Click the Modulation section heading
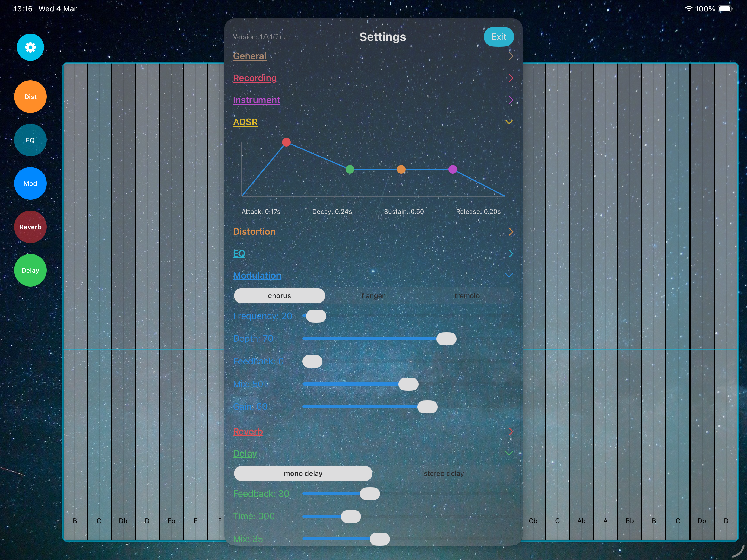 [257, 275]
